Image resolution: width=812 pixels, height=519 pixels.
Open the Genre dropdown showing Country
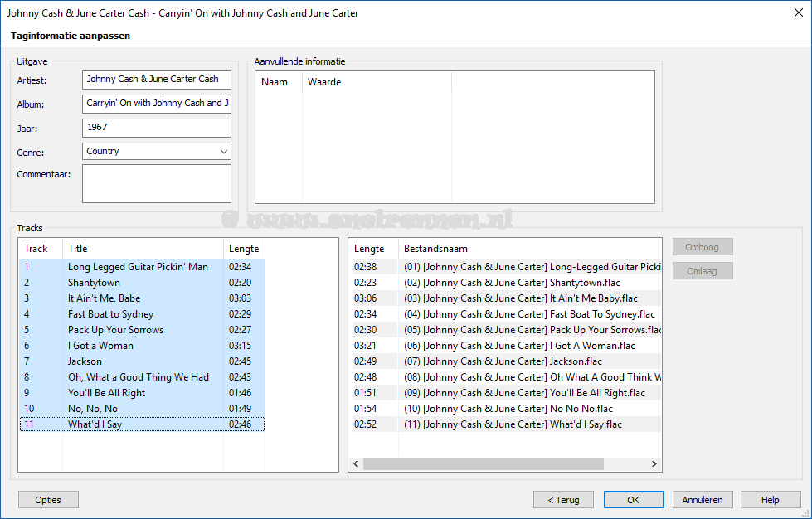click(157, 152)
